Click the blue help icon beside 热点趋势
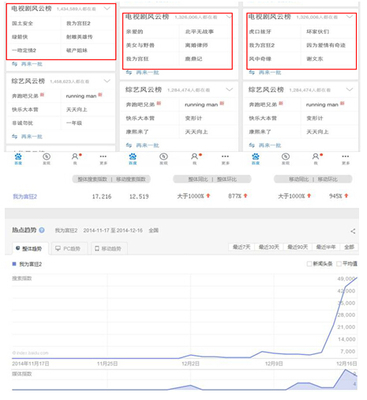The image size is (367, 400). click(x=42, y=230)
